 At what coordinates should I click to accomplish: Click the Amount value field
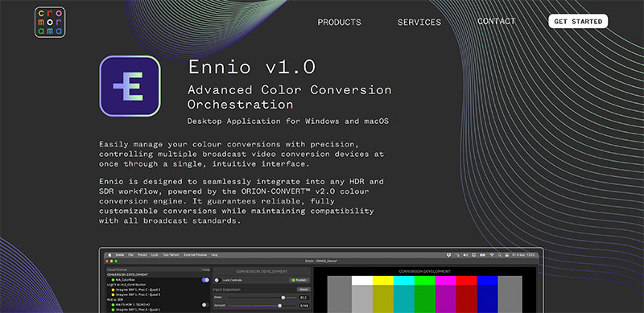[x=304, y=306]
